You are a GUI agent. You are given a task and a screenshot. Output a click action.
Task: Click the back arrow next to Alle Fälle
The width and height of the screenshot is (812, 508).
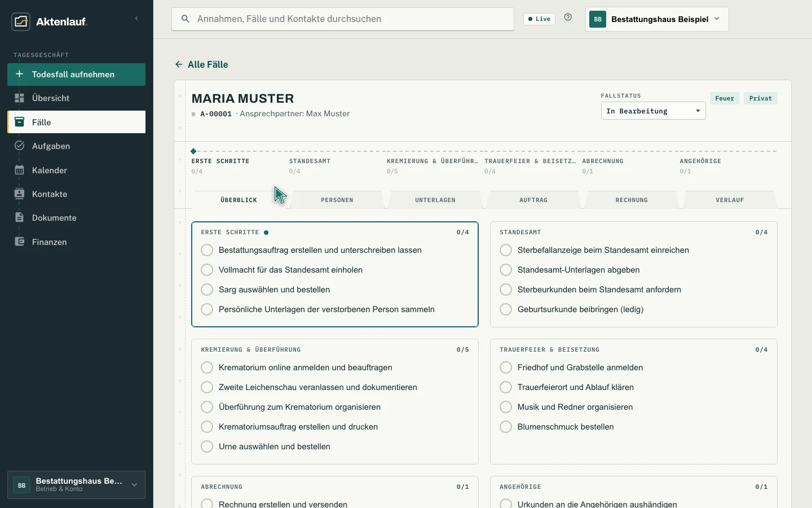179,64
